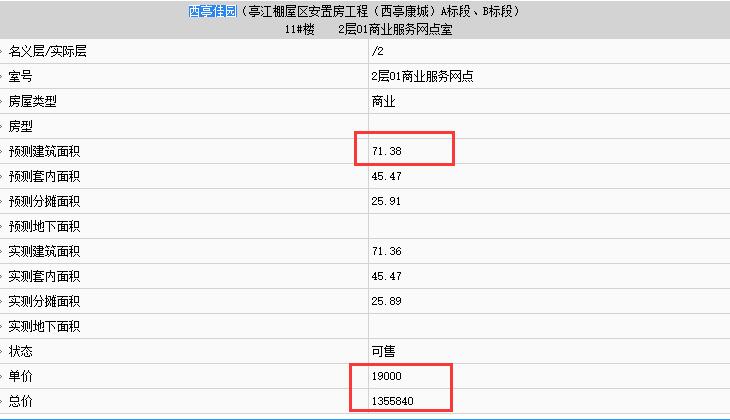Select the total price 1355840
The height and width of the screenshot is (420, 730).
(x=392, y=401)
